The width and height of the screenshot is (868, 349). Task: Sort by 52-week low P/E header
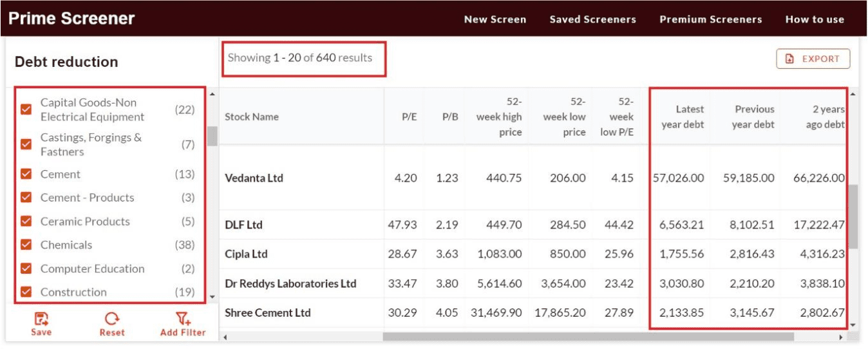point(618,117)
